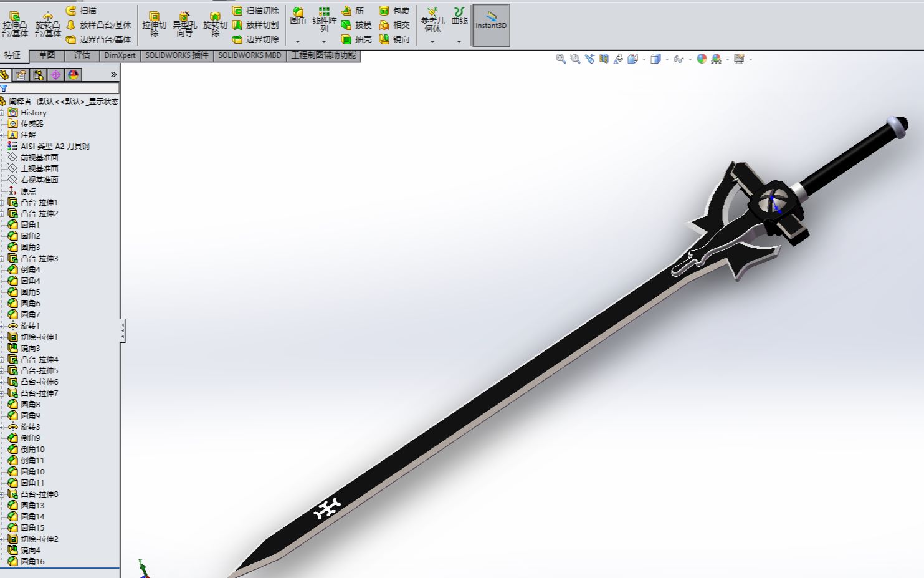Open the PropertyManager panel tab
This screenshot has width=924, height=578.
pyautogui.click(x=21, y=75)
